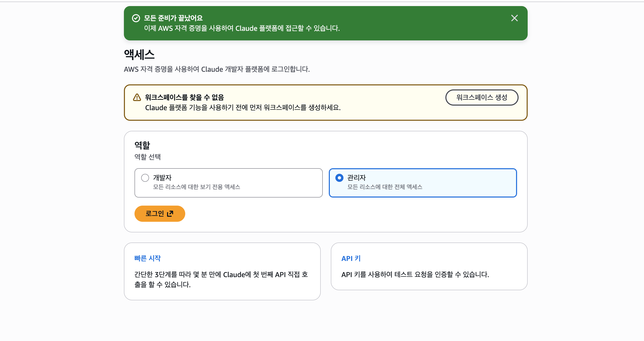The width and height of the screenshot is (644, 341).
Task: Click the Claude 플랫폼 기능을 사용하기 warning message
Action: coord(243,108)
